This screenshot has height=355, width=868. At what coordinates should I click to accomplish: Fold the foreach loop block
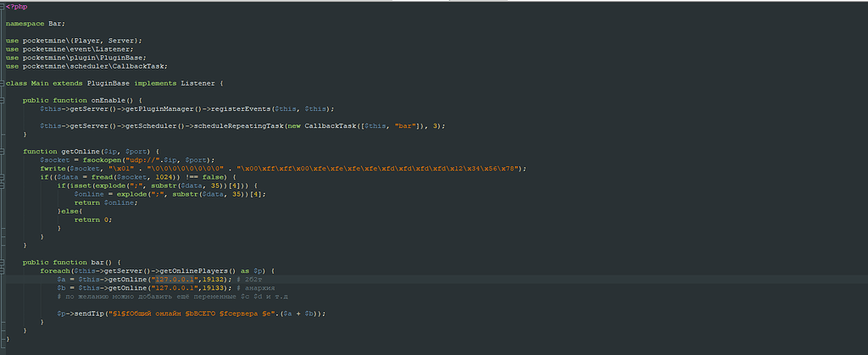pyautogui.click(x=3, y=270)
